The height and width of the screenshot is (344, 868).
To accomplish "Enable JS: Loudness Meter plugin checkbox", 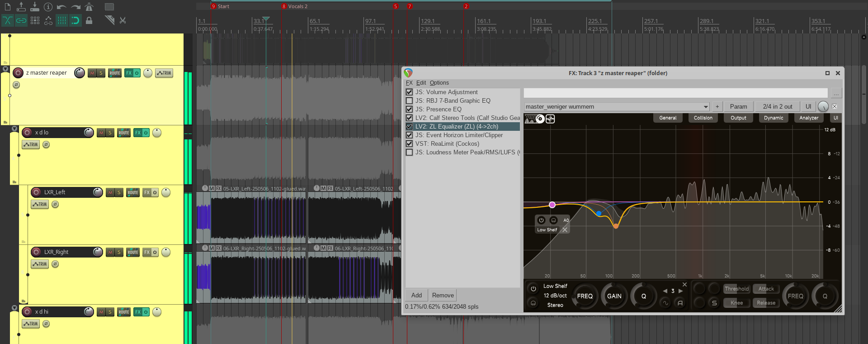I will pyautogui.click(x=409, y=152).
